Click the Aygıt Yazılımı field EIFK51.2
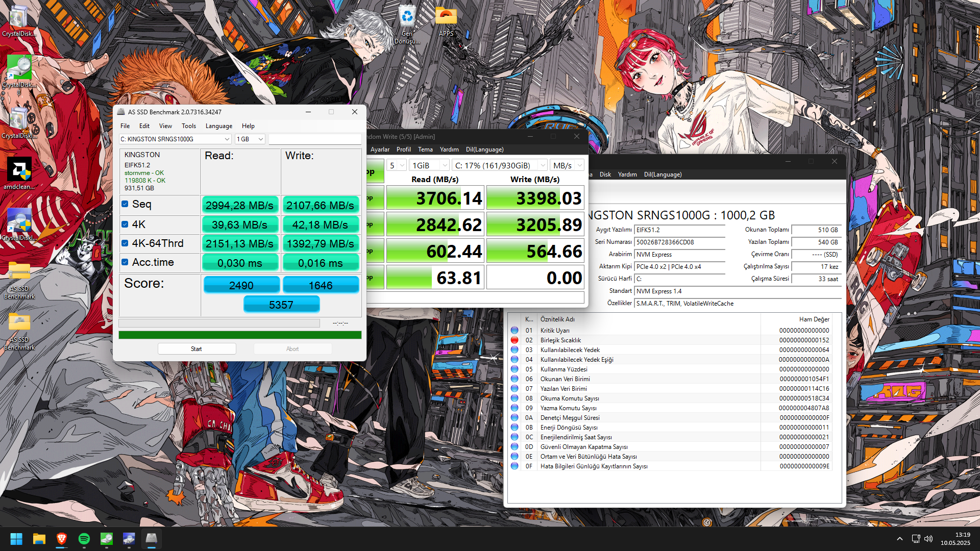This screenshot has height=551, width=980. 679,230
